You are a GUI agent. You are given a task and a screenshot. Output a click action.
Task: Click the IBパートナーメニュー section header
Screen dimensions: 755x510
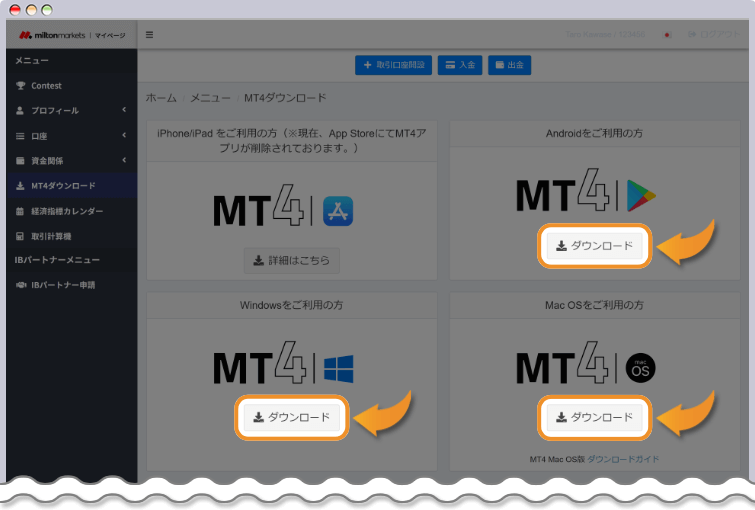click(57, 260)
